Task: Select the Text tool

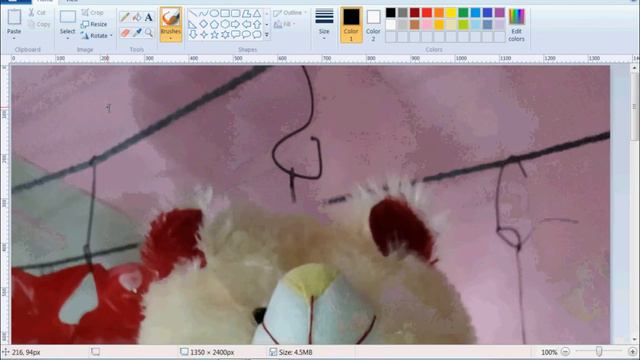Action: (x=149, y=17)
